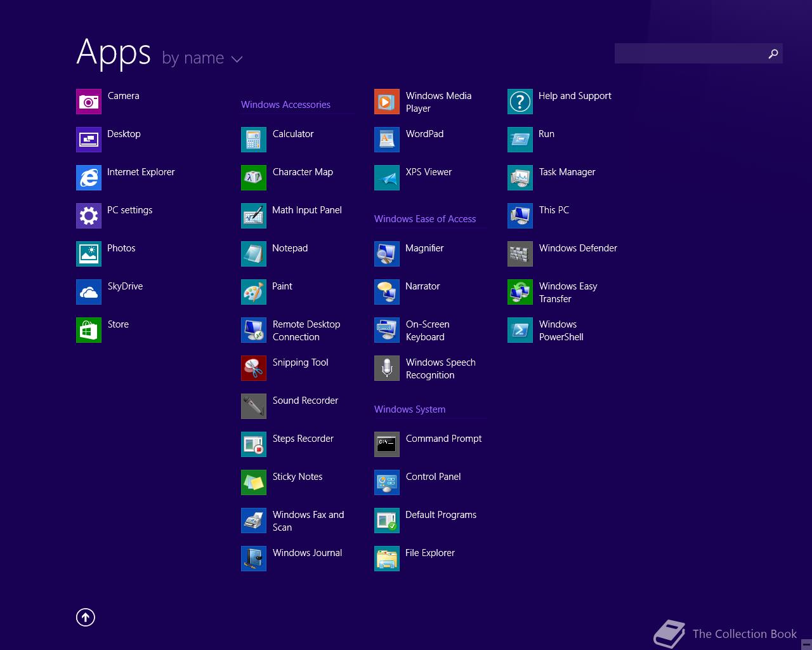This screenshot has width=812, height=650.
Task: Open the Paint palette icon
Action: (254, 292)
